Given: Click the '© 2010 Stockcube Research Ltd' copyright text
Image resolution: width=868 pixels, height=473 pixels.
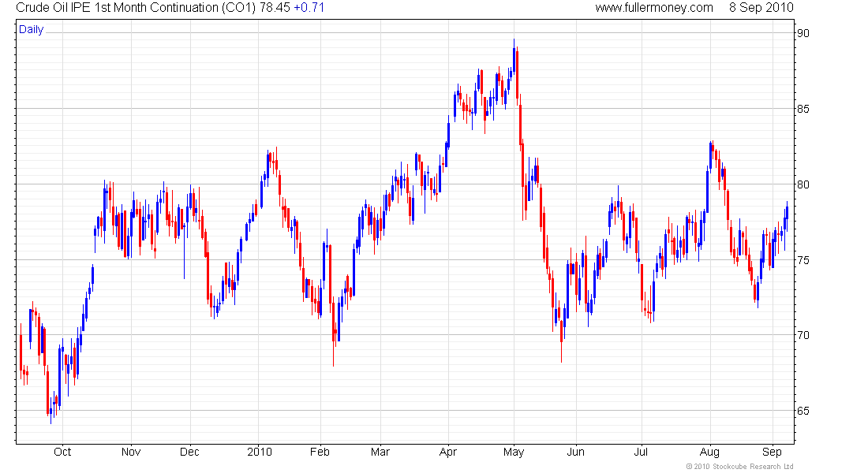Looking at the screenshot, I should [x=740, y=467].
